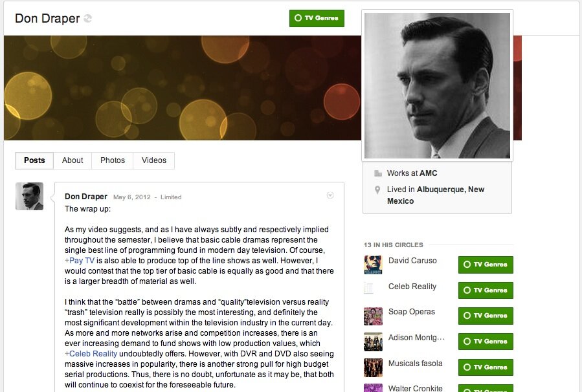Open Don Draper's large profile photo
This screenshot has height=392, width=582.
pos(437,85)
